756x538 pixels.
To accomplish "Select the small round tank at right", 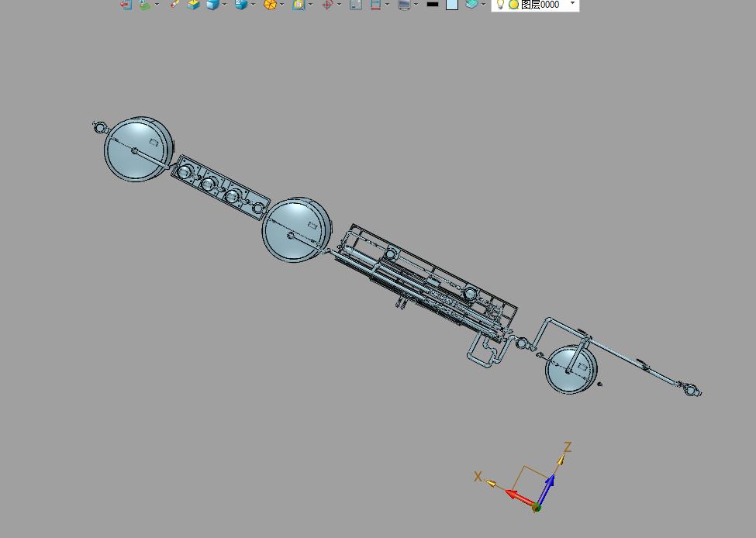I will (571, 369).
